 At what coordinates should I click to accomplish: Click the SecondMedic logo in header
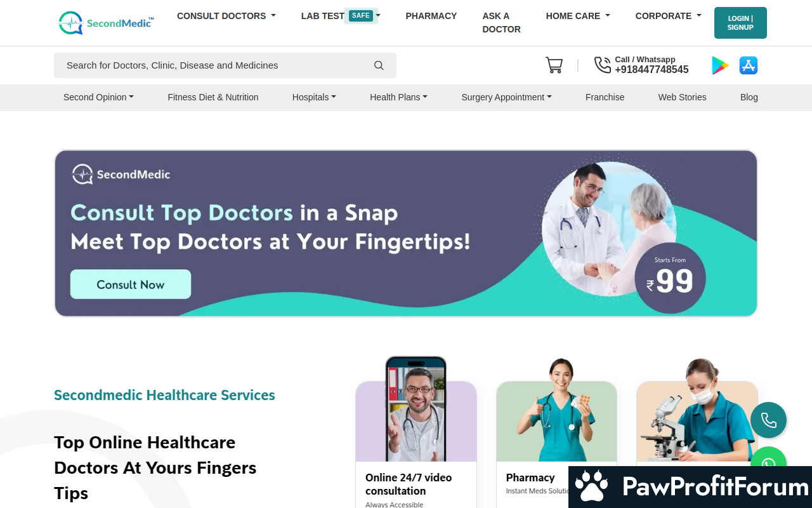106,23
